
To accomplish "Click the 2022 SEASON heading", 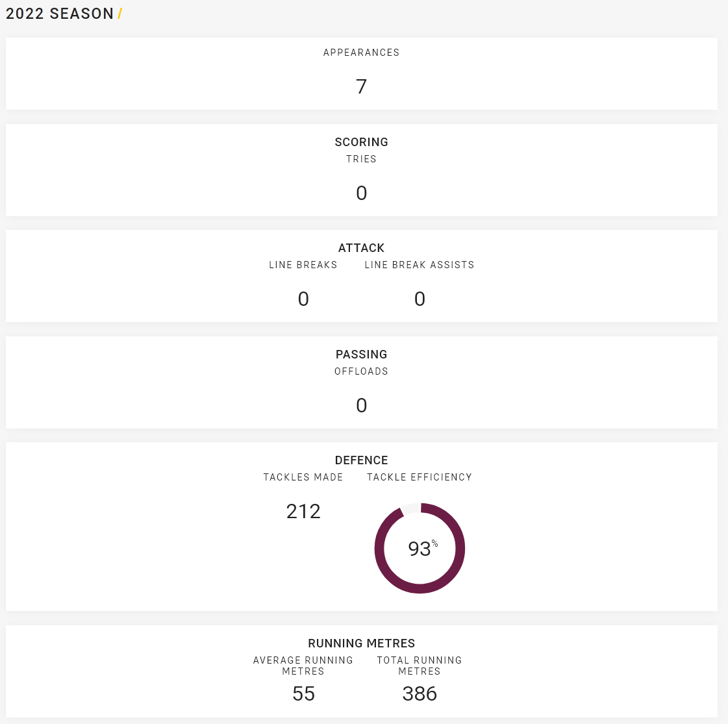I will (x=60, y=14).
